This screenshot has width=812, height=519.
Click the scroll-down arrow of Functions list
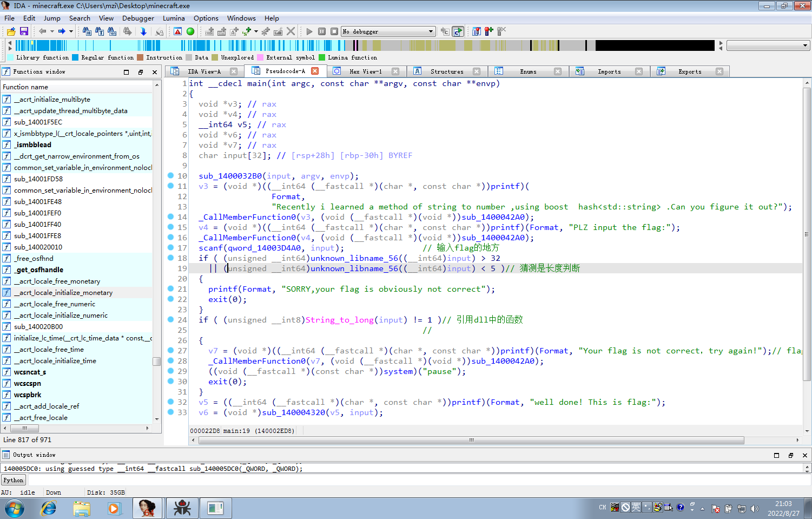(157, 419)
